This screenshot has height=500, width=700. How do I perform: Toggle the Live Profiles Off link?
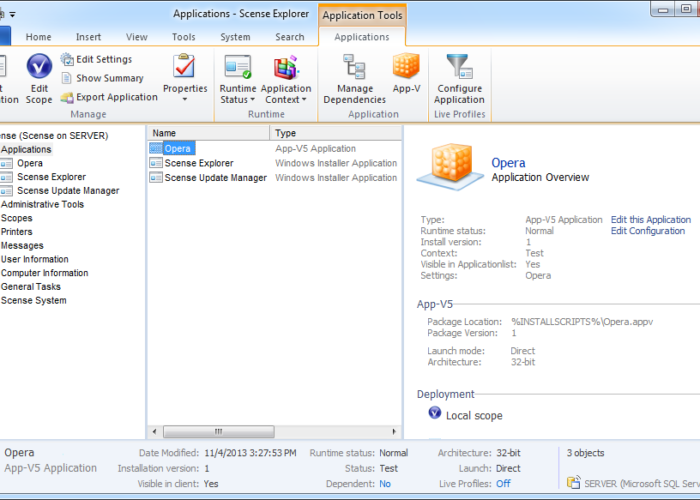pos(503,483)
